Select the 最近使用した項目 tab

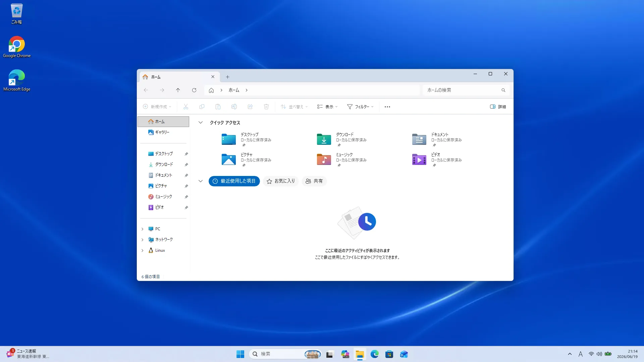[x=234, y=181]
